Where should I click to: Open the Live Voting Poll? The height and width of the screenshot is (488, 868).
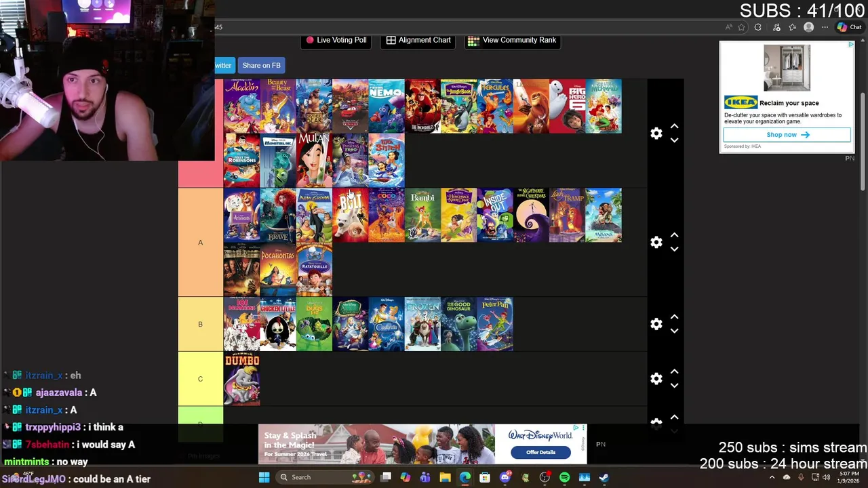click(336, 40)
